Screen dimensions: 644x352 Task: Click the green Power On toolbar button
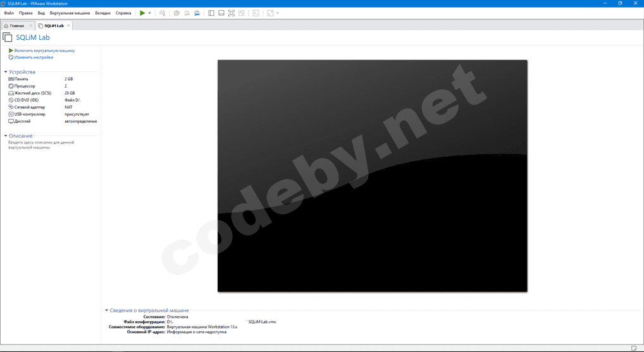(x=142, y=13)
